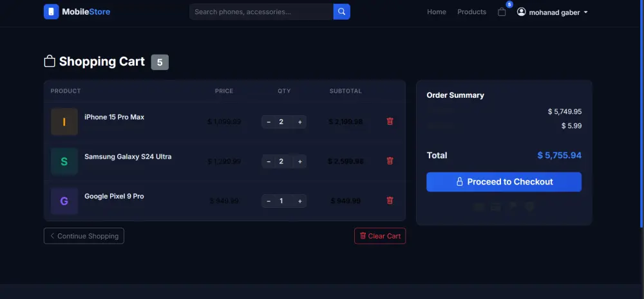Click the $ 5,755.94 total amount
Screen dimensions: 644x299
[x=560, y=156]
